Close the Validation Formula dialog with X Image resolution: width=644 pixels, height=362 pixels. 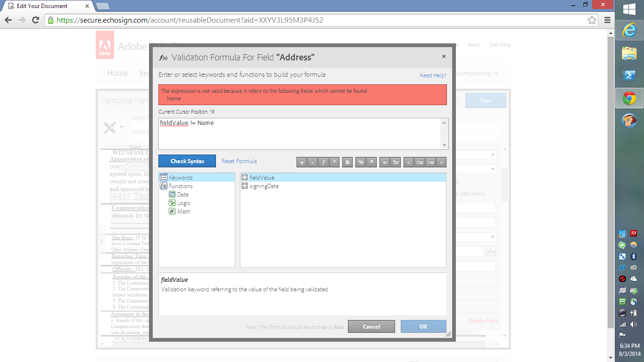click(444, 57)
